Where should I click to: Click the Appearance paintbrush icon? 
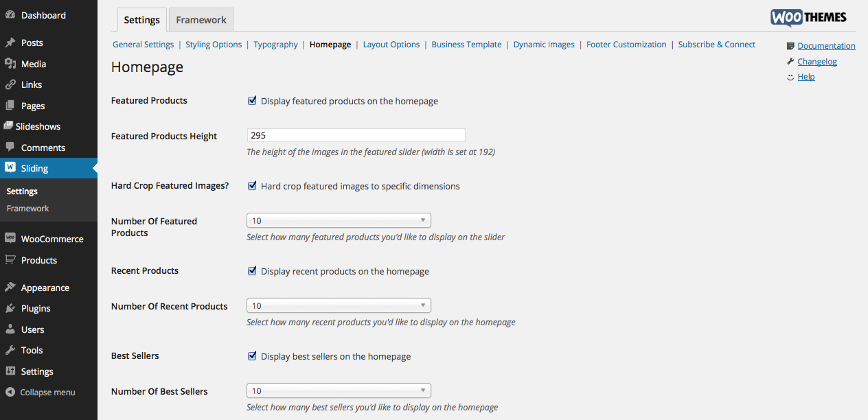coord(10,288)
